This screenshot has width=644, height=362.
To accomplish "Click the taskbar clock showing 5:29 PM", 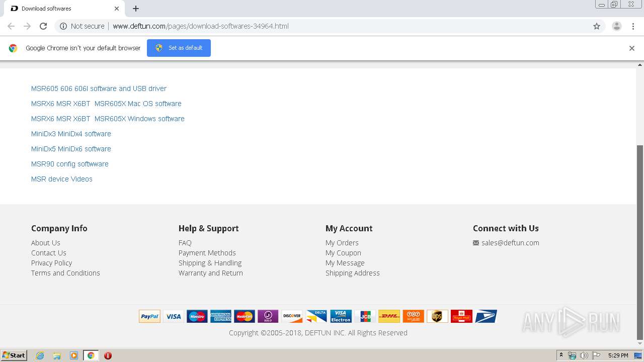I will click(618, 355).
